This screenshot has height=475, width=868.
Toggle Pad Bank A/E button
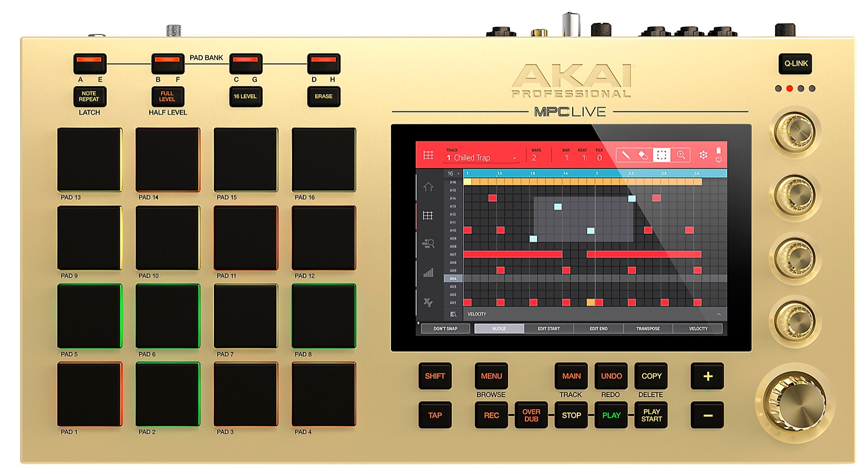tap(90, 64)
